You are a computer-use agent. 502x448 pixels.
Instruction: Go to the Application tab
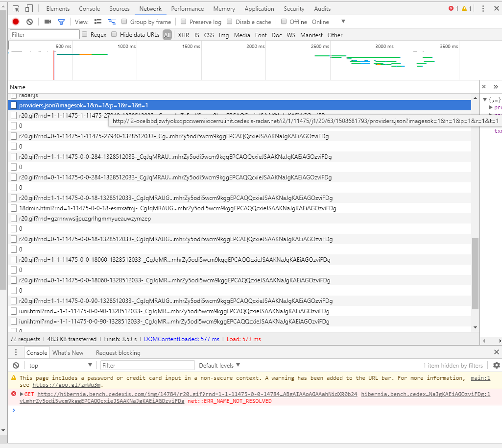pos(259,9)
